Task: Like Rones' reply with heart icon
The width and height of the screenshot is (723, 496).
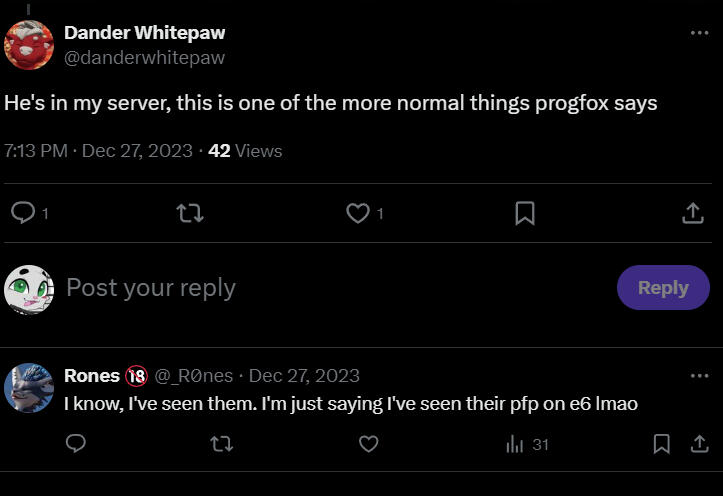Action: [369, 444]
